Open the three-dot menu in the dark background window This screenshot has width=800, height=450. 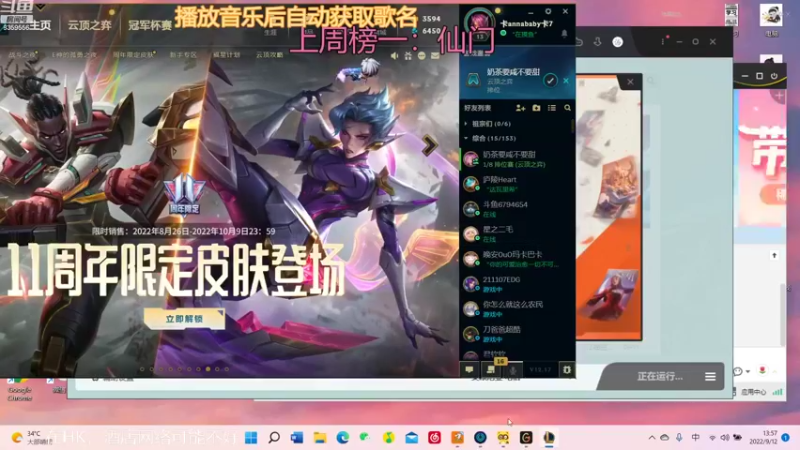click(x=662, y=42)
